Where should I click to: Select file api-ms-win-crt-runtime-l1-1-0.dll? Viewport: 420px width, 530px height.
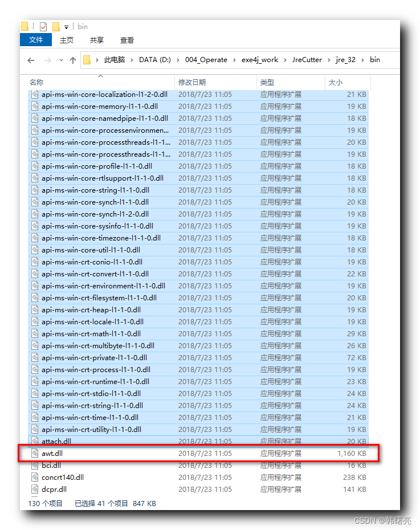coord(198,382)
